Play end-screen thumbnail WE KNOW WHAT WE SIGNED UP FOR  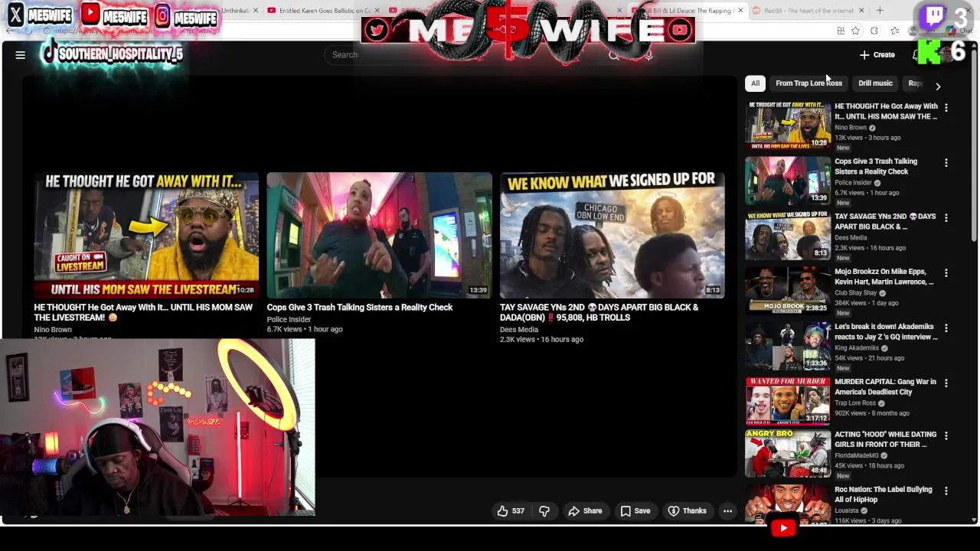click(x=612, y=235)
